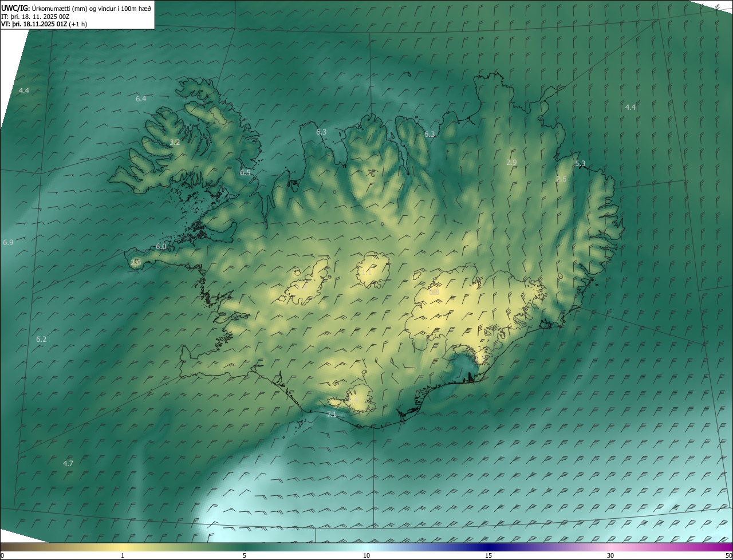Click the 50 tick label on the color scale
Image resolution: width=733 pixels, height=560 pixels.
728,555
